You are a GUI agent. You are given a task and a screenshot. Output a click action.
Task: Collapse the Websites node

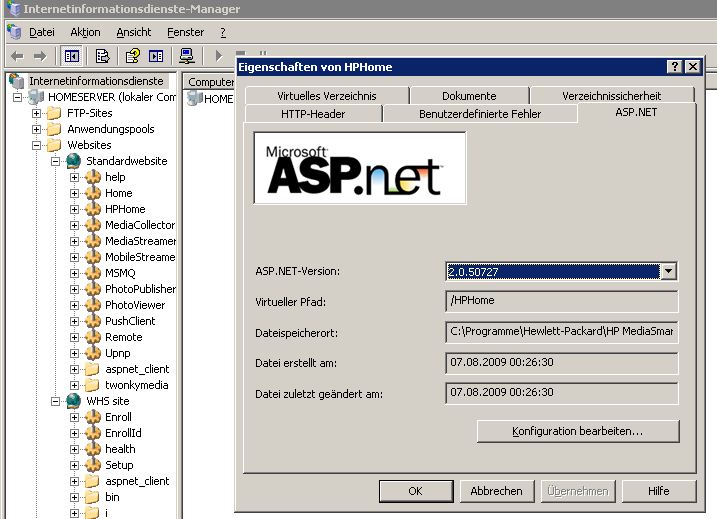tap(36, 145)
